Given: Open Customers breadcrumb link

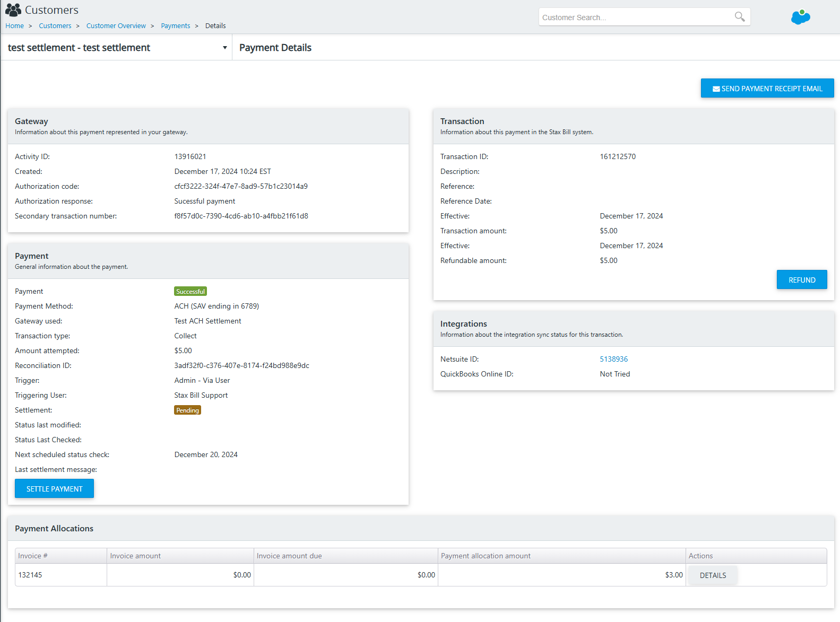Looking at the screenshot, I should (x=55, y=26).
